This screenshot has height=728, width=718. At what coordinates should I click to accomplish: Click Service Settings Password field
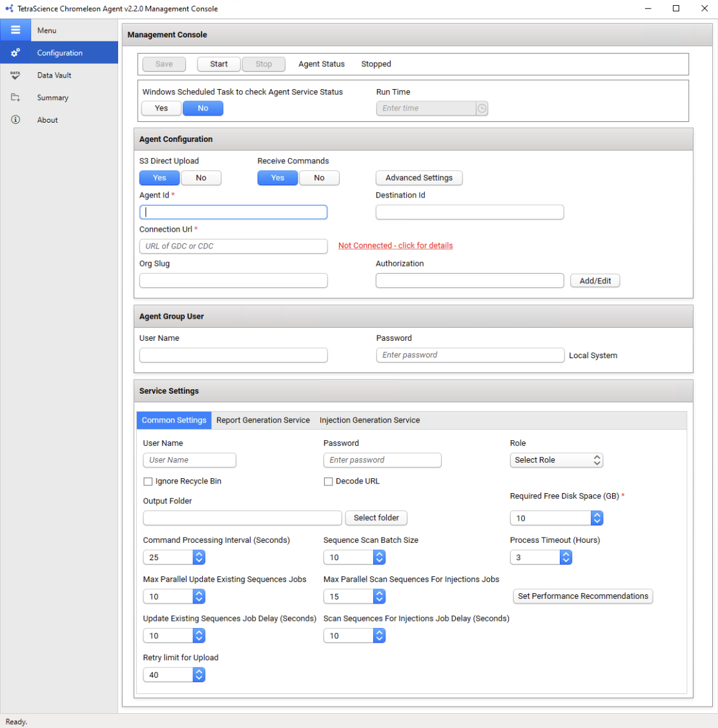pos(382,460)
